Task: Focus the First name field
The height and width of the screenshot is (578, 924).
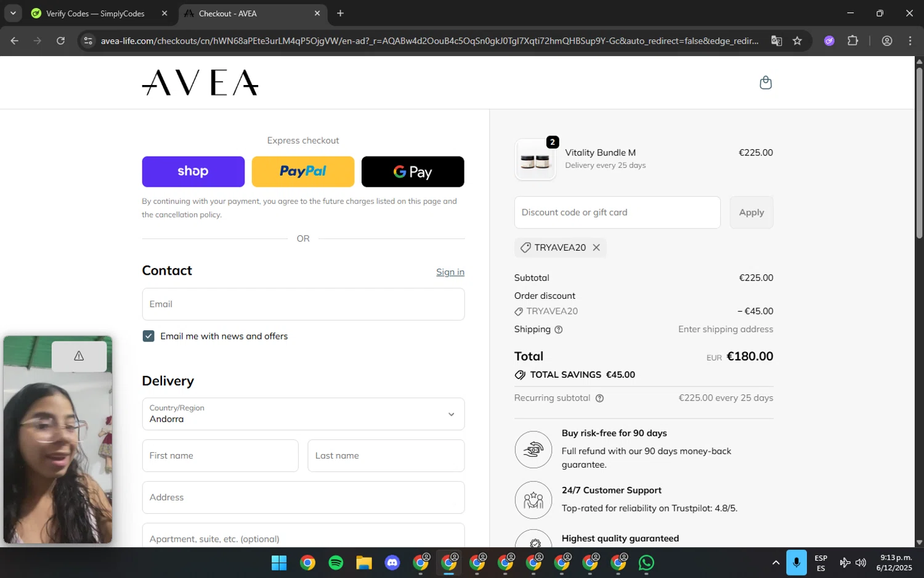Action: (221, 456)
